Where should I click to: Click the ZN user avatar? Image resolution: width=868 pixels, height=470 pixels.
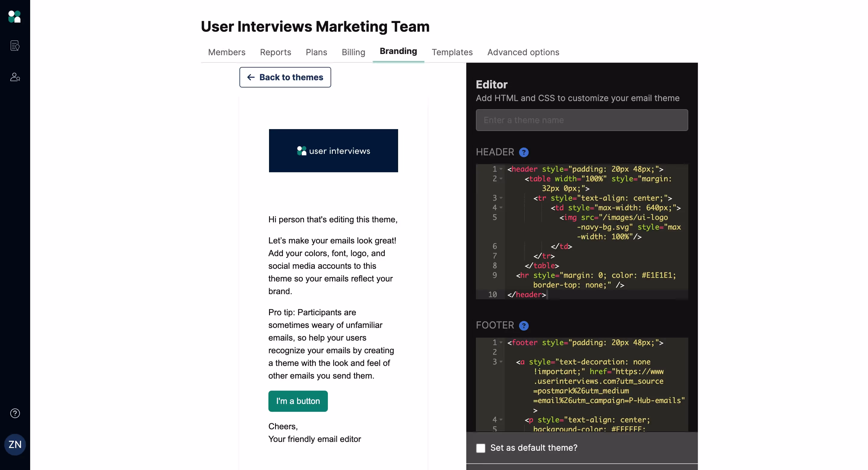15,444
